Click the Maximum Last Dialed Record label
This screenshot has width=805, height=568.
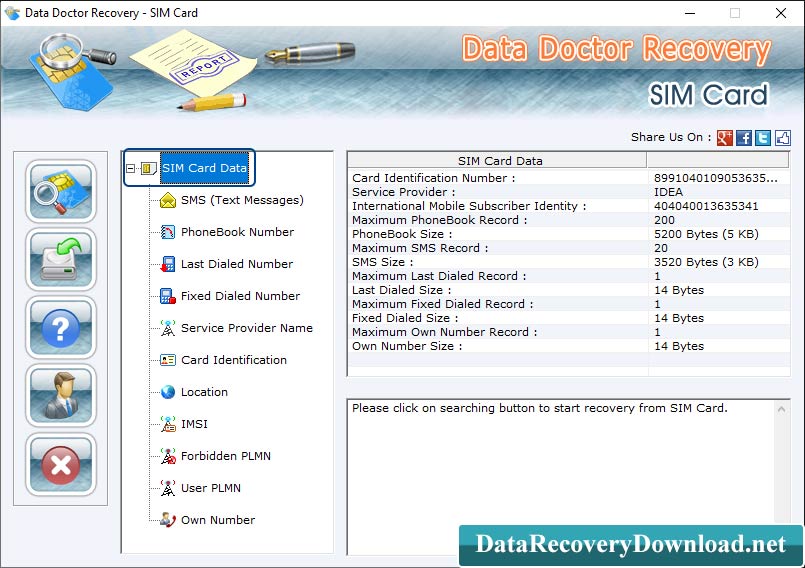coord(439,276)
